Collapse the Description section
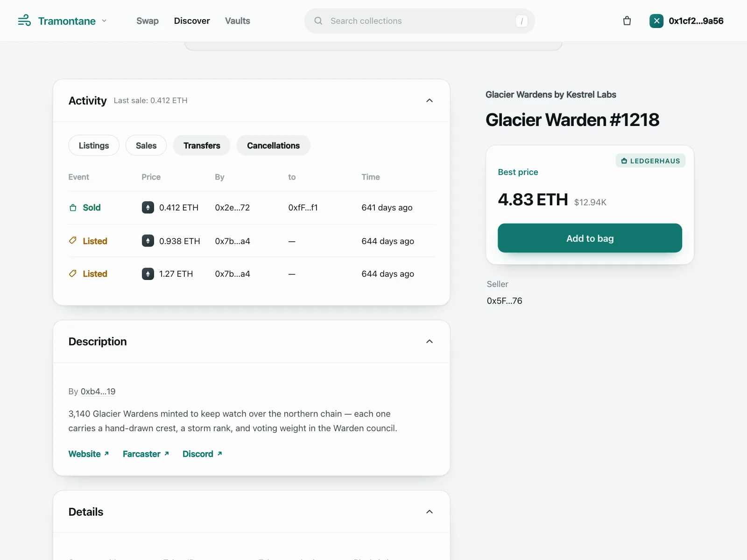 click(430, 342)
